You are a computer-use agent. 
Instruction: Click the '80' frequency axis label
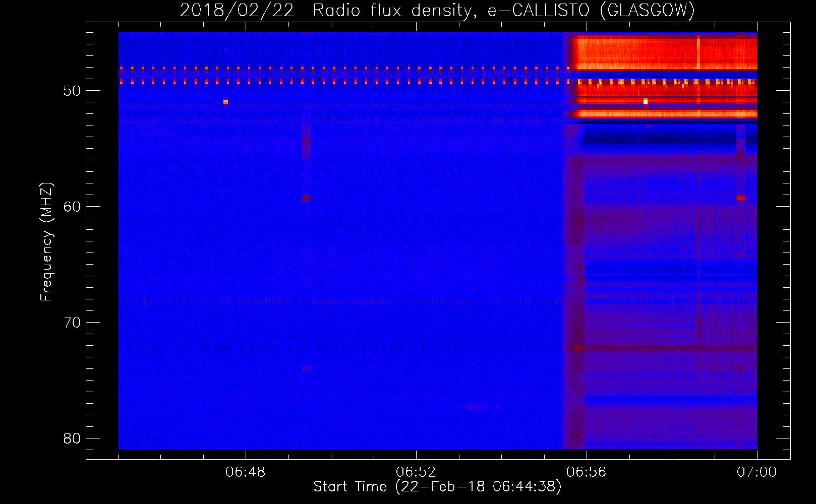[73, 438]
